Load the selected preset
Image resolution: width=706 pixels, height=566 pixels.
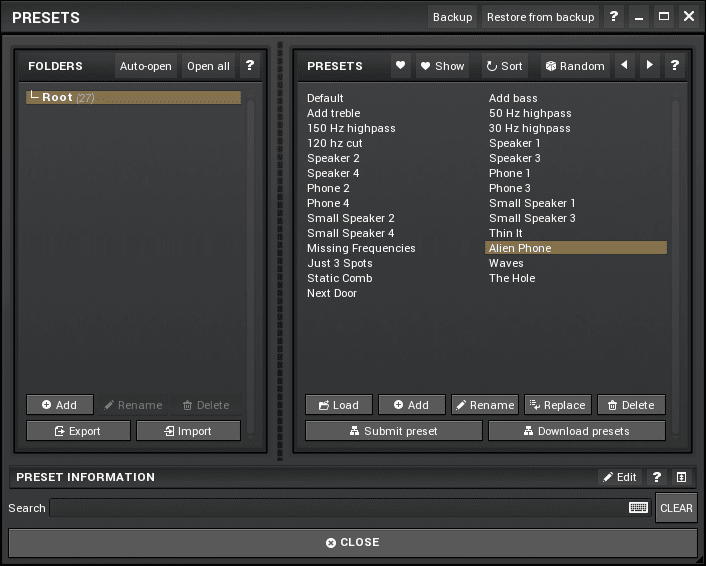pyautogui.click(x=339, y=405)
